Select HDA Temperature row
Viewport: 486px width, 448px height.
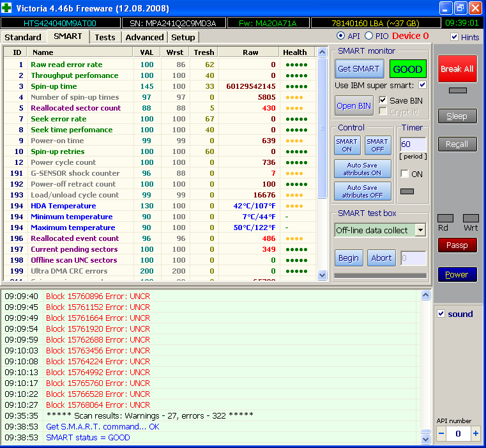coord(160,206)
